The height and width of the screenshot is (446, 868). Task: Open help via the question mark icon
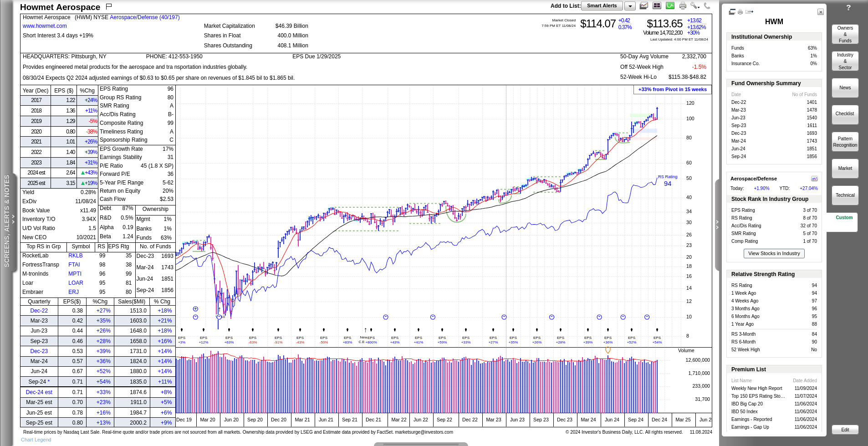(x=848, y=8)
